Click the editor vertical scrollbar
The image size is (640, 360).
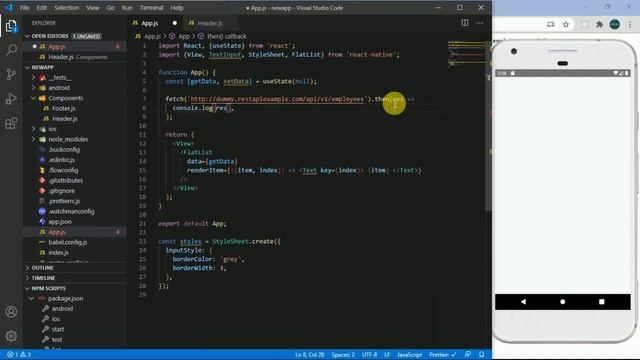coord(489,127)
